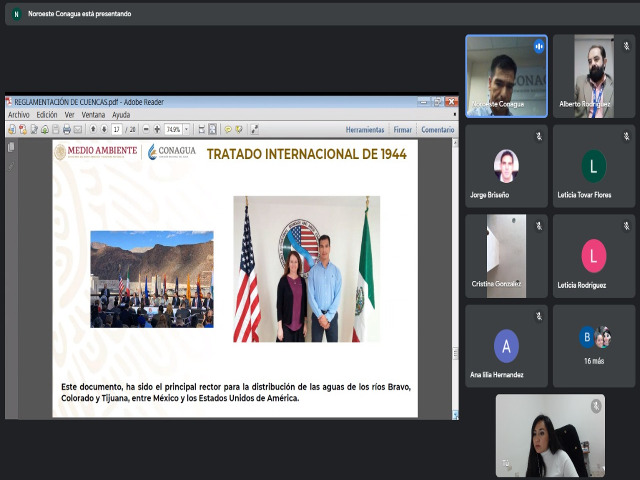Image resolution: width=640 pixels, height=480 pixels.
Task: Click the email envelope icon in the toolbar
Action: tap(78, 129)
